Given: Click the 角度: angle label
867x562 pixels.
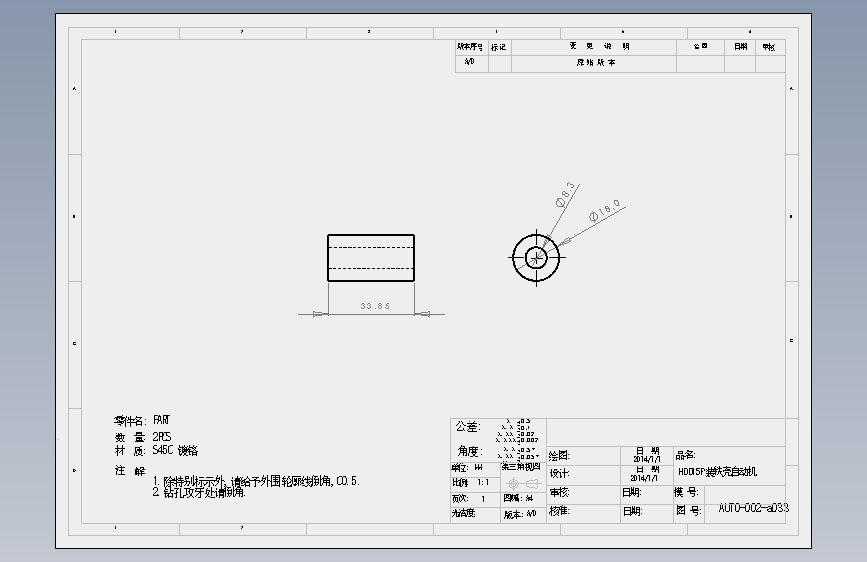Looking at the screenshot, I should point(470,451).
